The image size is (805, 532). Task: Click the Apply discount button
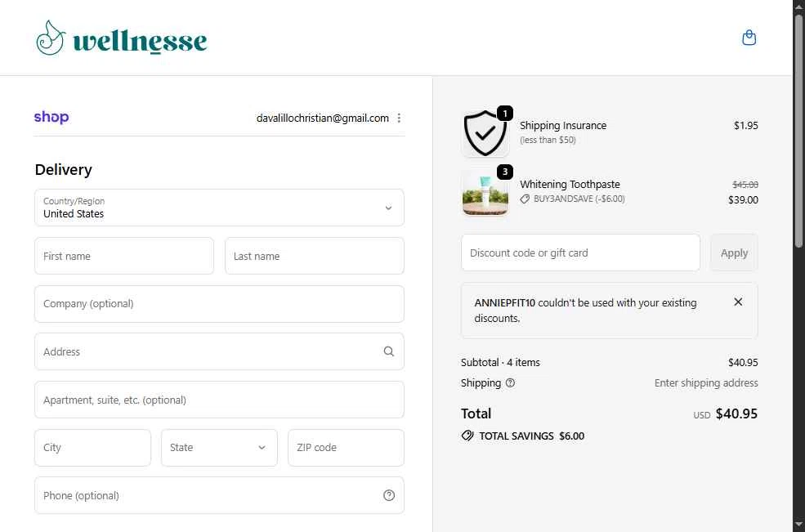point(734,253)
